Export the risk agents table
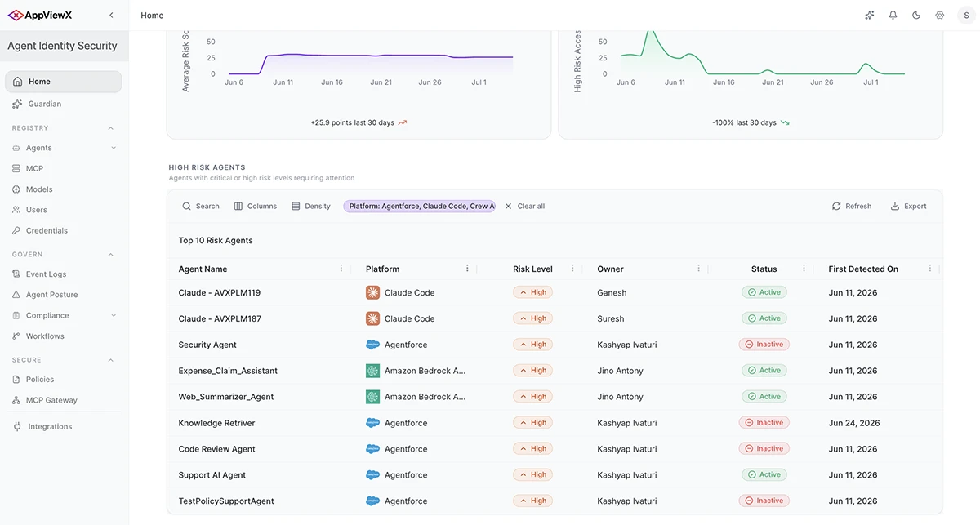 point(908,207)
